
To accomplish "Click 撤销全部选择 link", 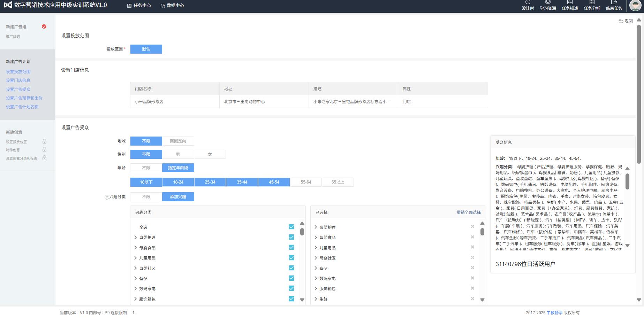I will [x=469, y=212].
